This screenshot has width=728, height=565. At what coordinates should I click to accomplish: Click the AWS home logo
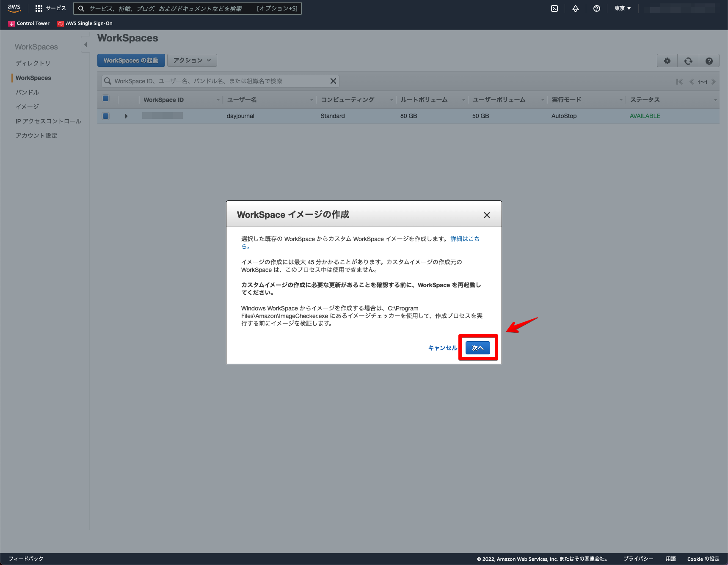[14, 8]
